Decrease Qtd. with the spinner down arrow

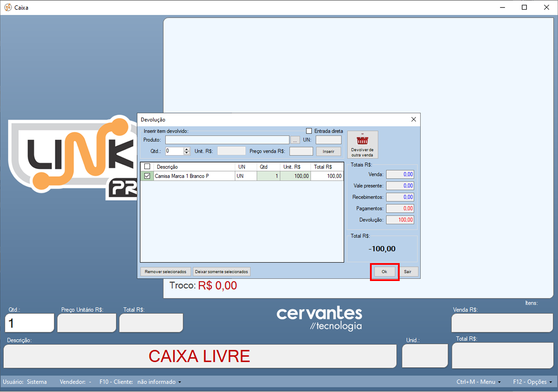(x=187, y=153)
